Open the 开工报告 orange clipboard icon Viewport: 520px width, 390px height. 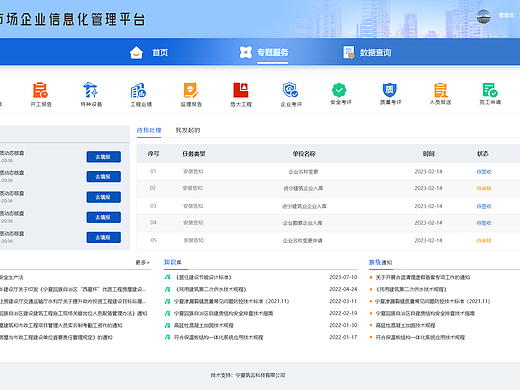[40, 90]
